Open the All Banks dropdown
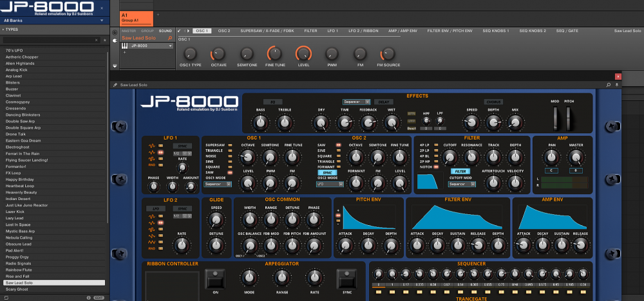 pos(53,20)
